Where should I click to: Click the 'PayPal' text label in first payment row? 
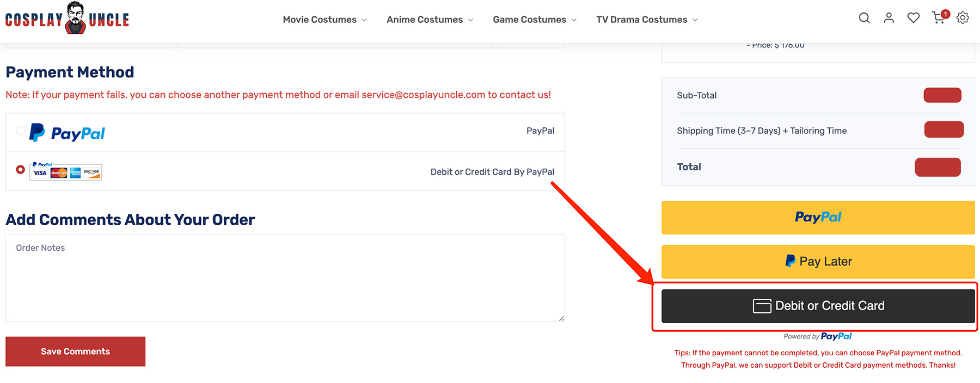pos(540,131)
